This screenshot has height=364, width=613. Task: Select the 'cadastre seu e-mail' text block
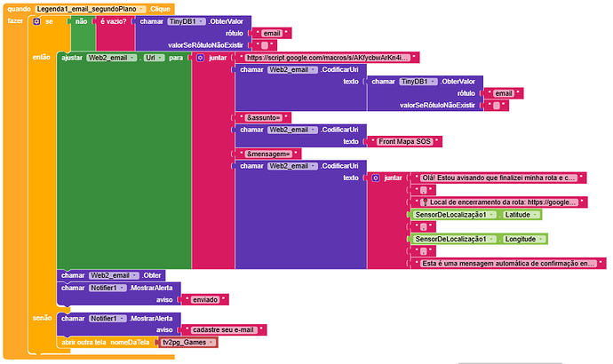[x=224, y=330]
